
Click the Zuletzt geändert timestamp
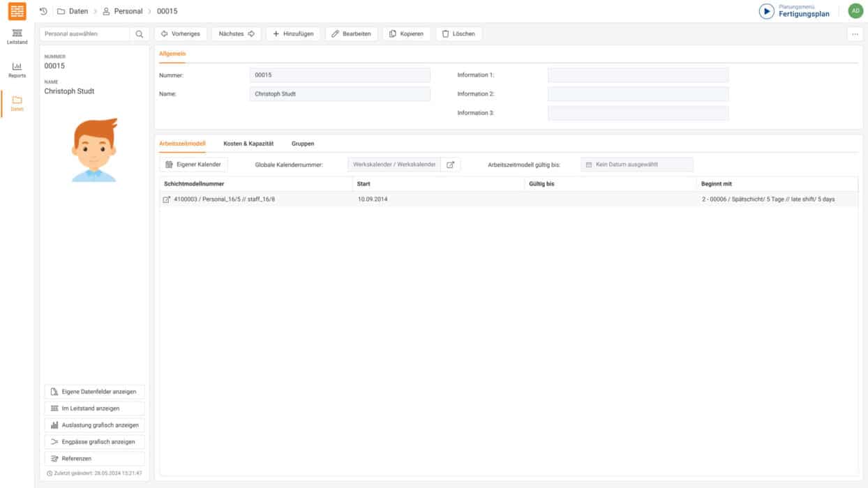(94, 473)
